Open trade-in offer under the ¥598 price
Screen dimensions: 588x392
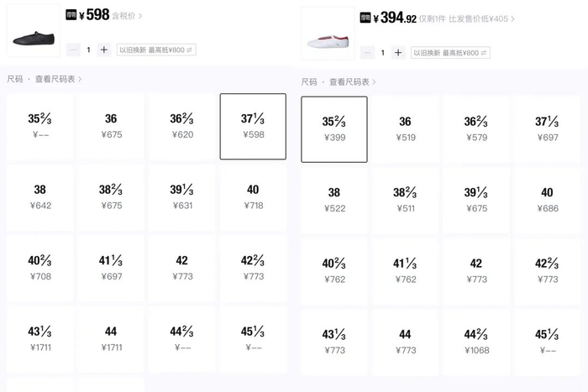pyautogui.click(x=156, y=50)
